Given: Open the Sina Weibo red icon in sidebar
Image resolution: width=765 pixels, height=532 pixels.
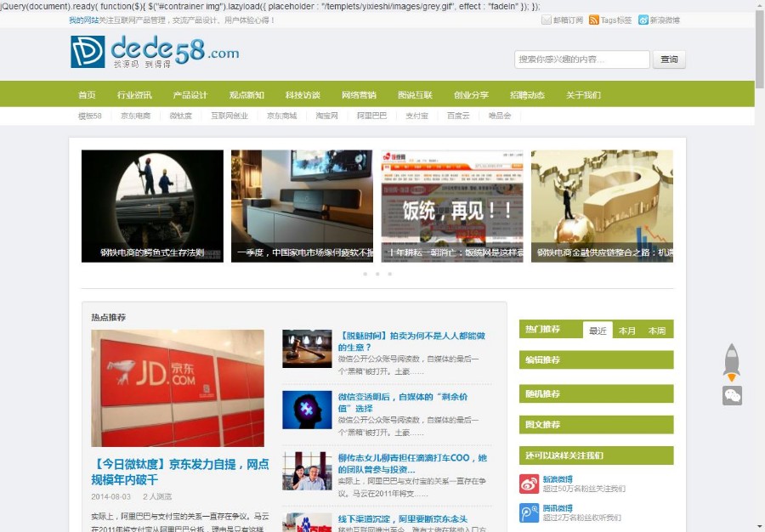Looking at the screenshot, I should tap(529, 484).
